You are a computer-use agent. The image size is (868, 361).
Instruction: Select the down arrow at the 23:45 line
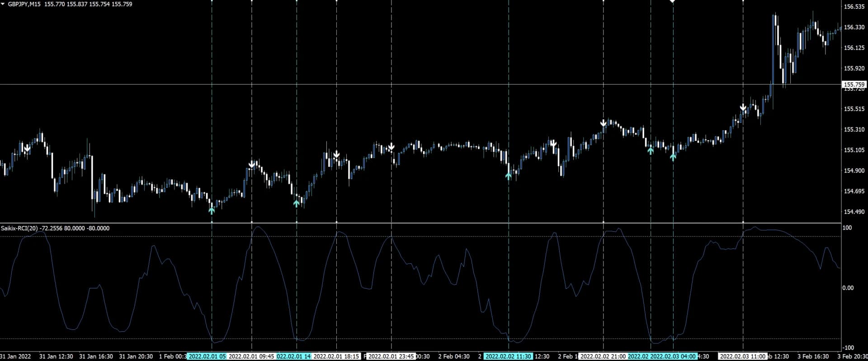pyautogui.click(x=392, y=147)
